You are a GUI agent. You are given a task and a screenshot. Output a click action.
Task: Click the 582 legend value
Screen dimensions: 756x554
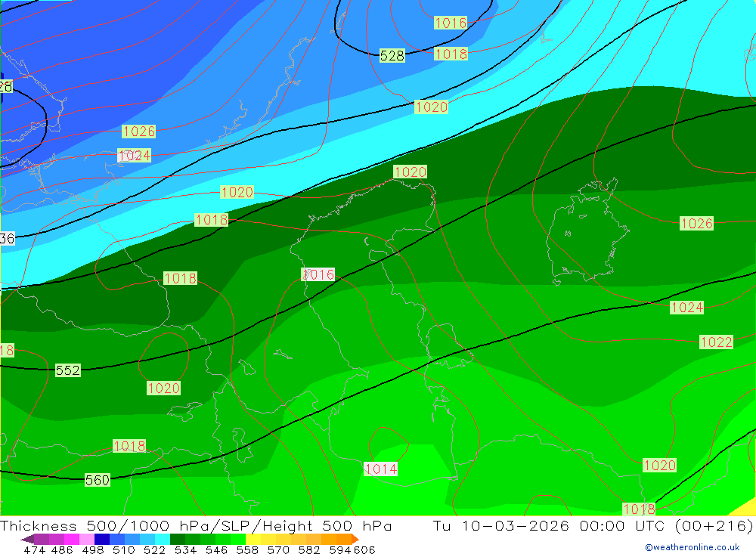308,549
